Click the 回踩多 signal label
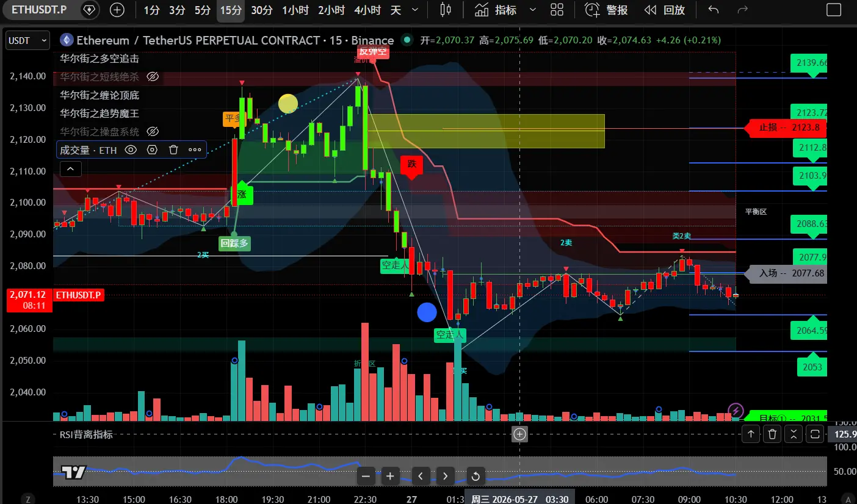The height and width of the screenshot is (504, 857). [234, 243]
